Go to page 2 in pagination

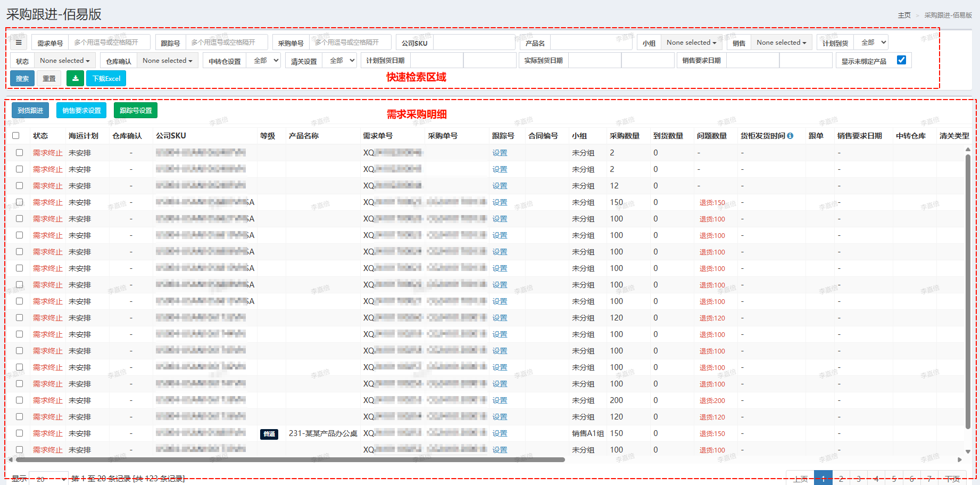point(841,479)
